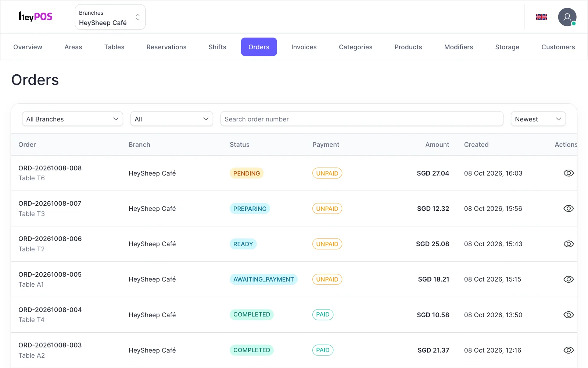Go to the Storage tab
The image size is (588, 368).
click(x=507, y=47)
